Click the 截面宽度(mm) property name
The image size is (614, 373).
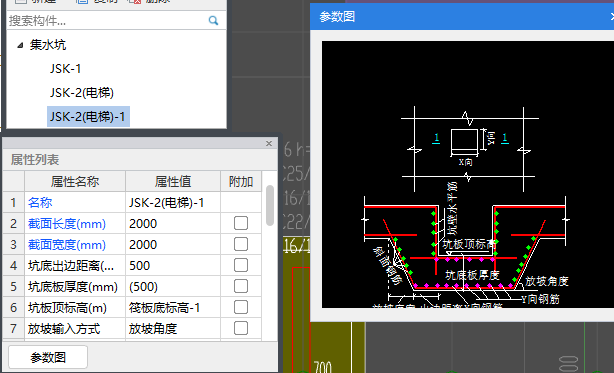click(67, 245)
